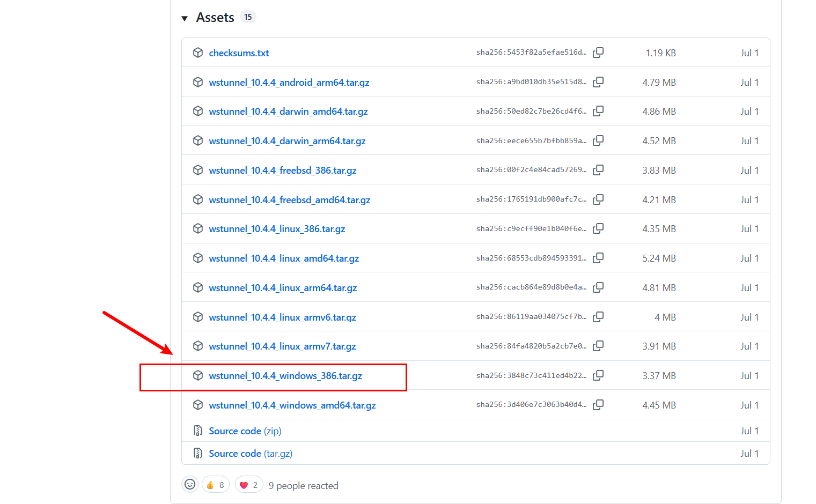Viewport: 816px width, 504px height.
Task: Download Source code tar.gz archive
Action: (x=234, y=454)
